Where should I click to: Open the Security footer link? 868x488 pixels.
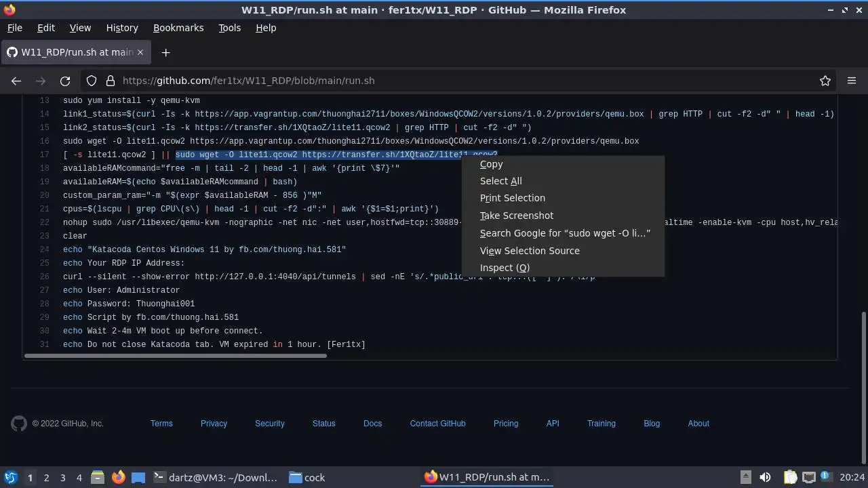tap(270, 424)
